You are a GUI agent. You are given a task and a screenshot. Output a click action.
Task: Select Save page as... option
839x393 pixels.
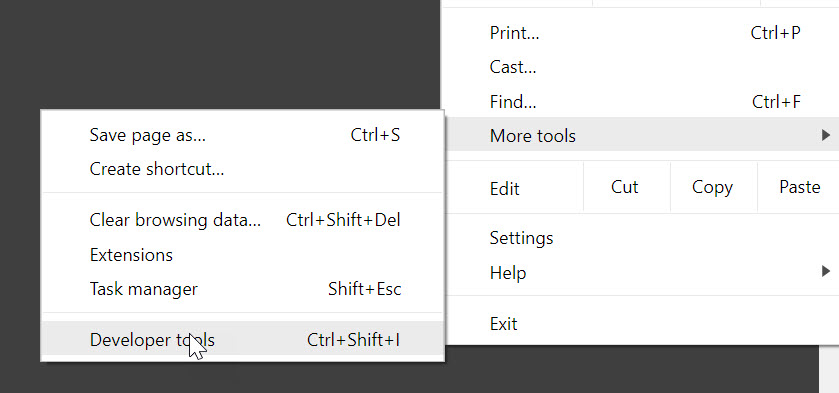pos(242,135)
